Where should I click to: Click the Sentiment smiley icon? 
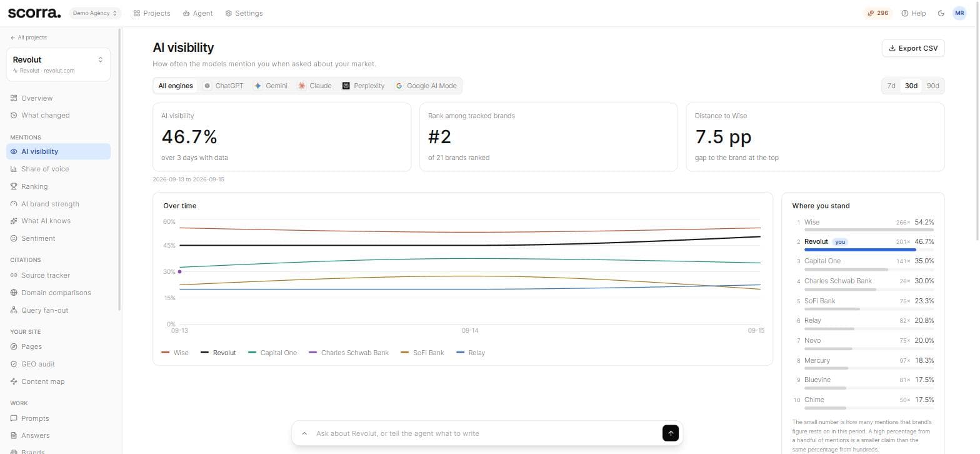pos(14,238)
